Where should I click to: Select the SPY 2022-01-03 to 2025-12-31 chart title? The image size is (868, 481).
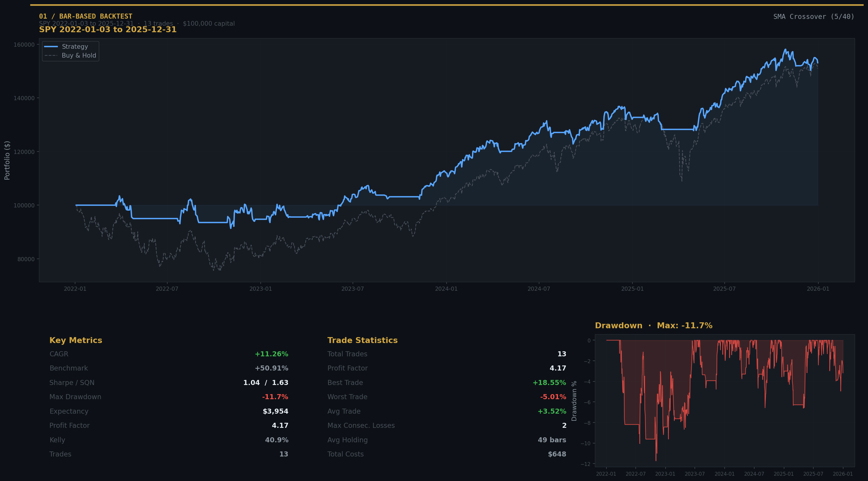pyautogui.click(x=108, y=29)
